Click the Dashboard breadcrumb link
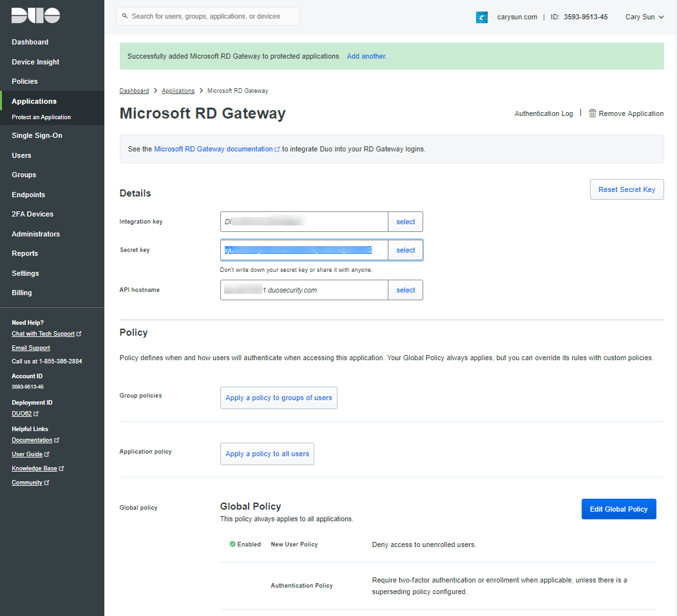This screenshot has height=616, width=677. [x=134, y=91]
